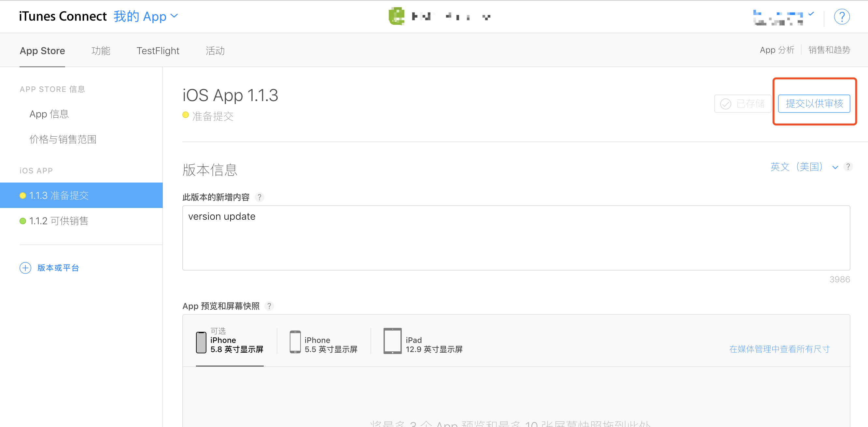Select version 1.1.2 可供销售 in sidebar
The height and width of the screenshot is (427, 868).
58,221
